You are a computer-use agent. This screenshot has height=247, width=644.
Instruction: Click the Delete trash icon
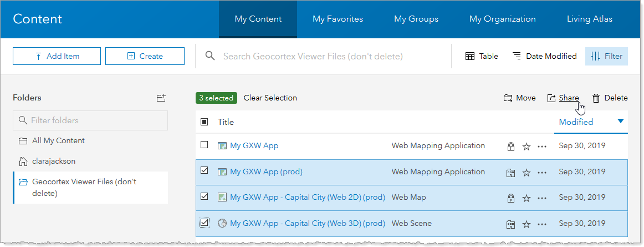tap(596, 98)
